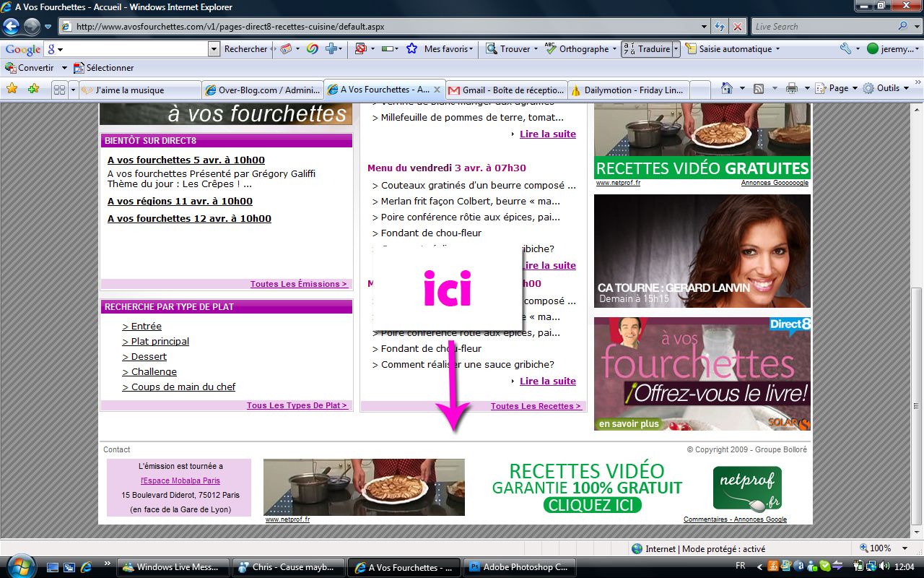Switch to J'aime la musique tab
924x578 pixels.
pos(139,90)
